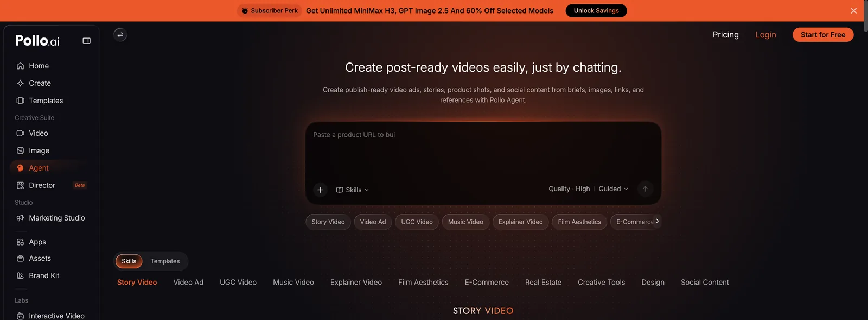Click the Subscriber Perk badge
This screenshot has width=868, height=320.
270,11
